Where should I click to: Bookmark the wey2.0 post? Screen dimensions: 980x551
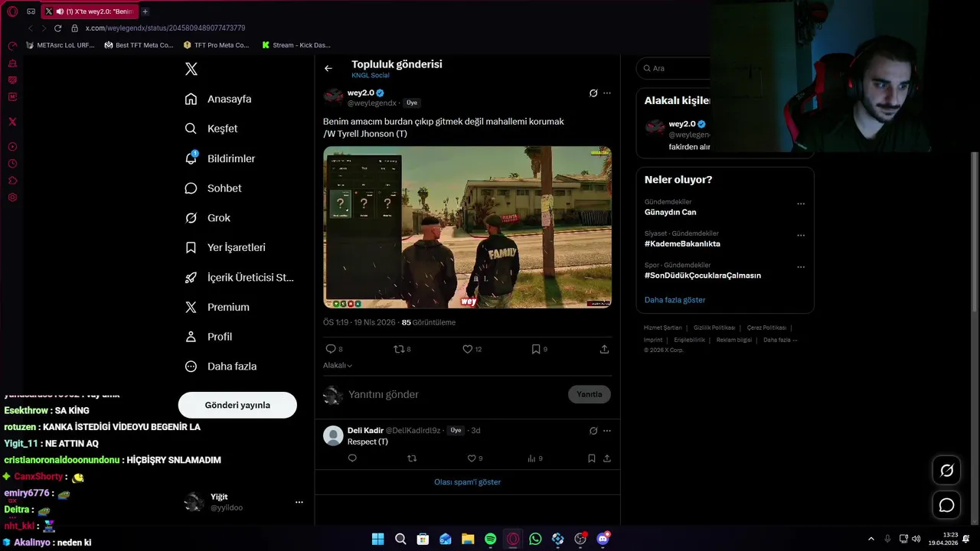coord(539,349)
